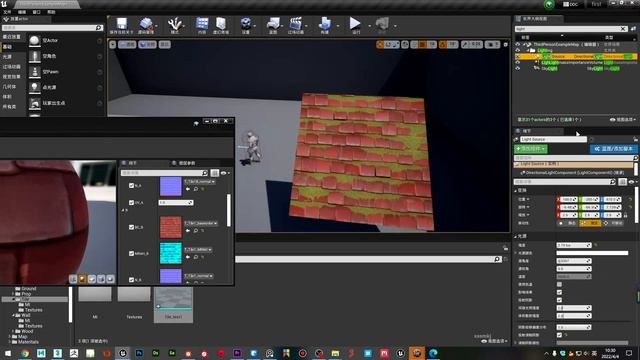Open outliner View Options dropdown
The image size is (640, 360).
coord(623,120)
